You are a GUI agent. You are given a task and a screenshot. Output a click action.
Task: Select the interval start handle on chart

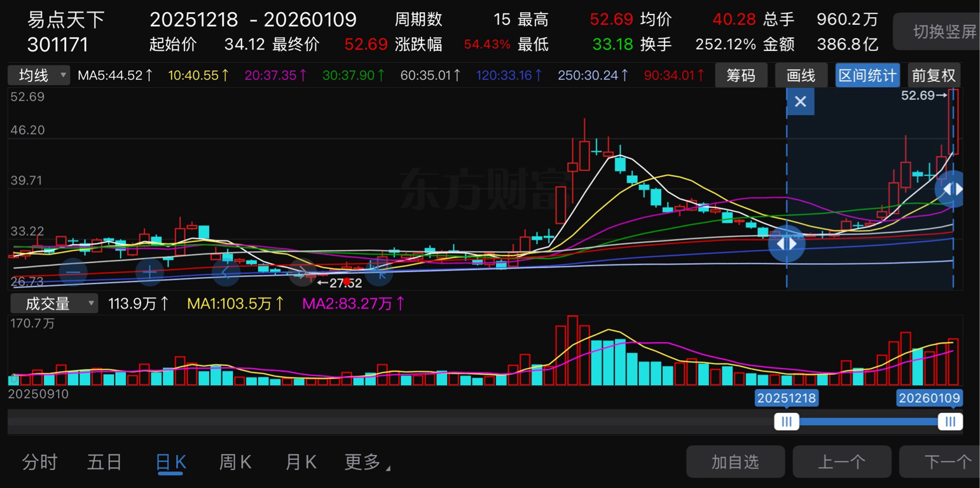coord(787,244)
